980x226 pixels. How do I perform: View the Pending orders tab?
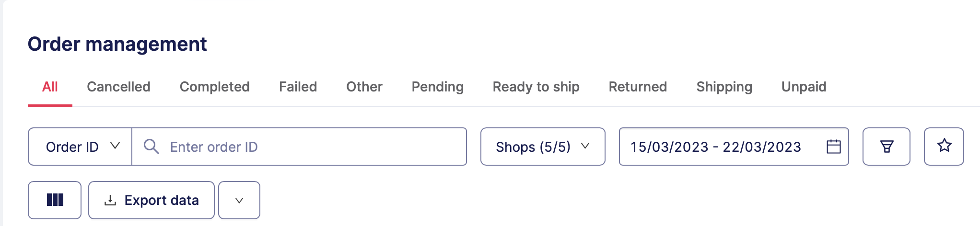coord(437,87)
